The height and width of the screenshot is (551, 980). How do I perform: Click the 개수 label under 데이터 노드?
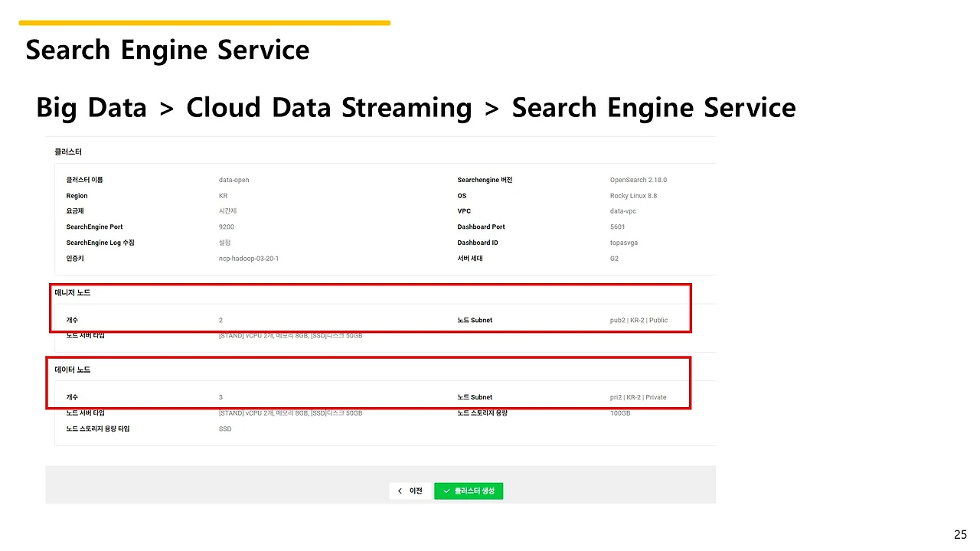click(72, 397)
